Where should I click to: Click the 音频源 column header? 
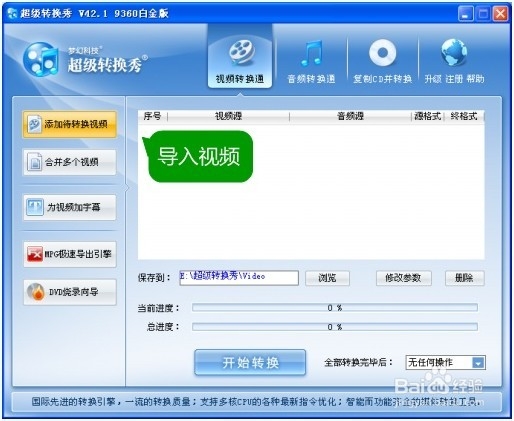pos(350,116)
